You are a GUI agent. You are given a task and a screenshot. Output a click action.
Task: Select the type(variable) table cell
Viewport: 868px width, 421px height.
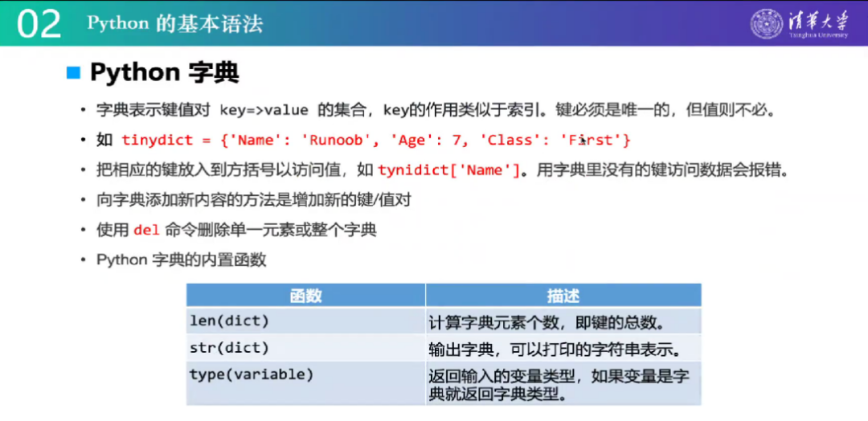(252, 374)
